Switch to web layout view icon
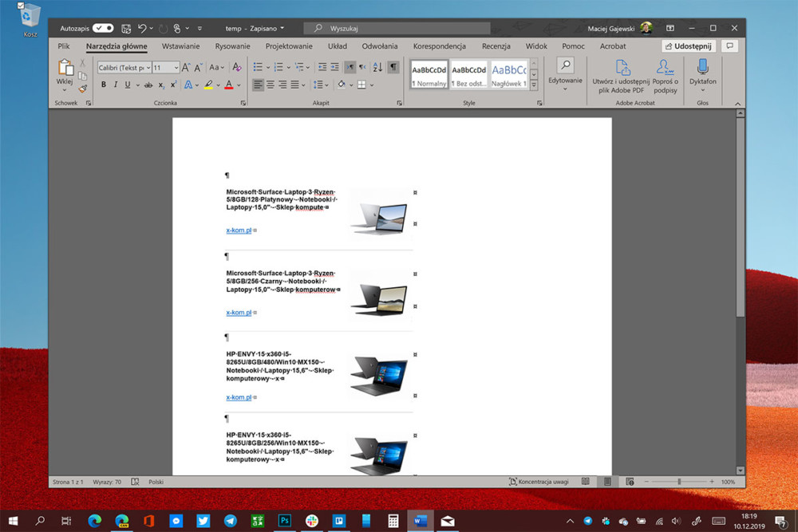Screen dimensions: 798x532 630,482
